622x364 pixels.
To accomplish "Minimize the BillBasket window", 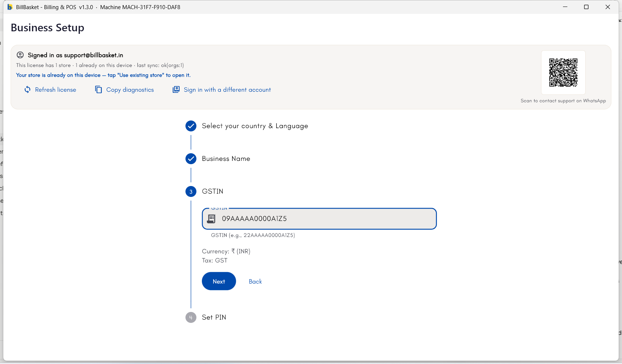I will point(565,7).
